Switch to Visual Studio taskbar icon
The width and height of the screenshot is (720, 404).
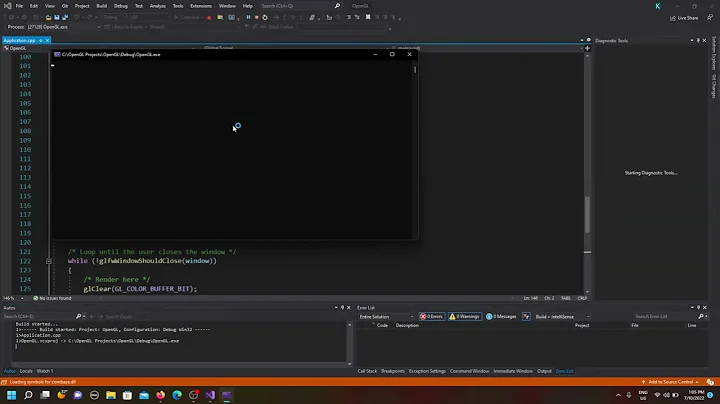[210, 395]
